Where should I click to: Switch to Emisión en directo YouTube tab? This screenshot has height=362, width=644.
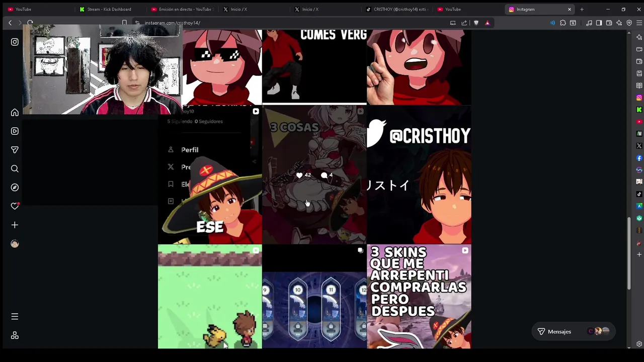181,9
